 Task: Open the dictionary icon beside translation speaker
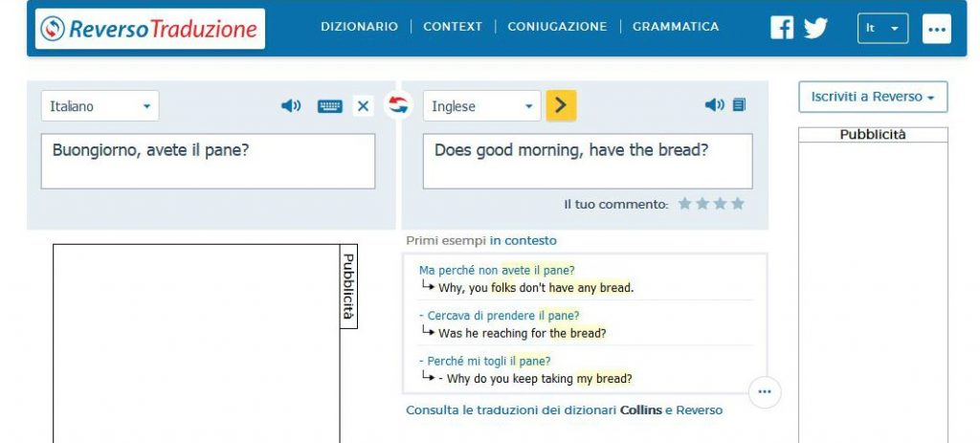[x=739, y=105]
